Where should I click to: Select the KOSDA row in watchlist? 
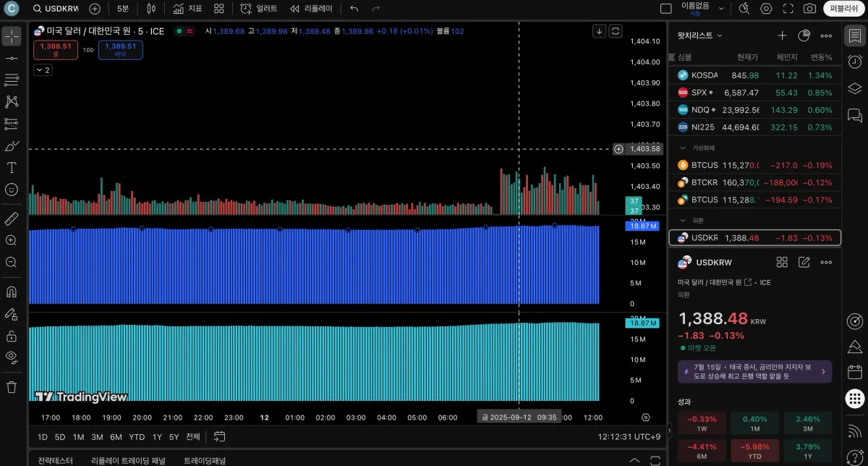coord(755,75)
